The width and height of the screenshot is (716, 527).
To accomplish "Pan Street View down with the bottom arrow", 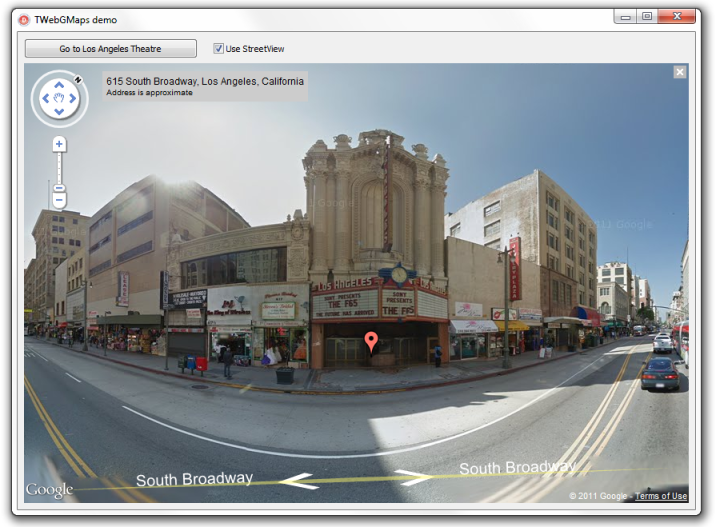I will (x=59, y=111).
